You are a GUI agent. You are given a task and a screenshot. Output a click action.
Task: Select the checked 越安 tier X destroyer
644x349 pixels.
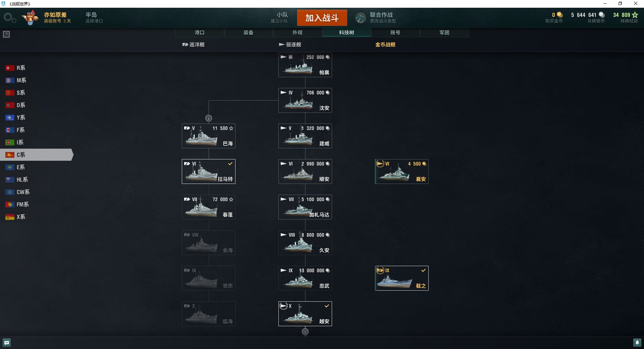(x=305, y=314)
